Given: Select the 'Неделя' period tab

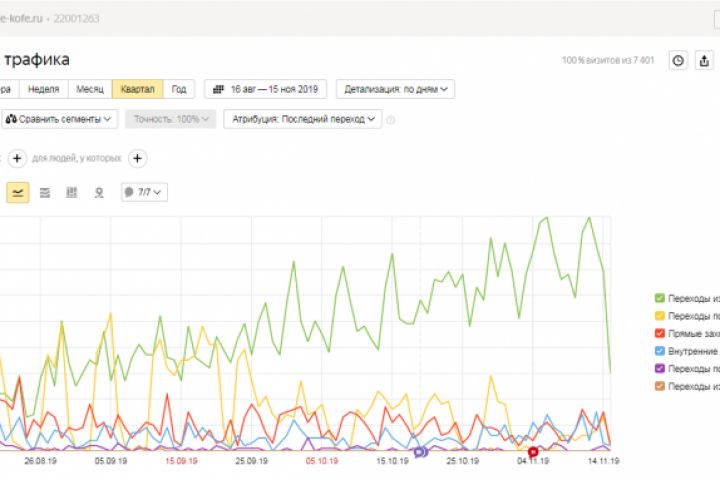Looking at the screenshot, I should click(43, 89).
